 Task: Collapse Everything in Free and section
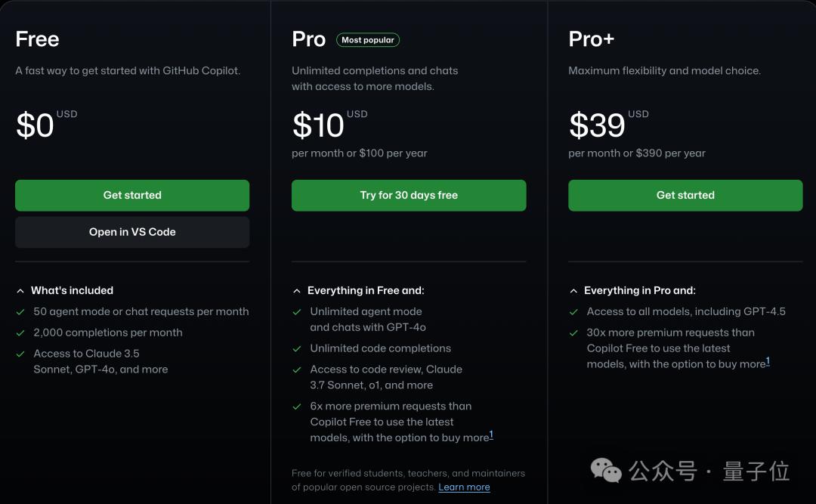click(x=297, y=290)
